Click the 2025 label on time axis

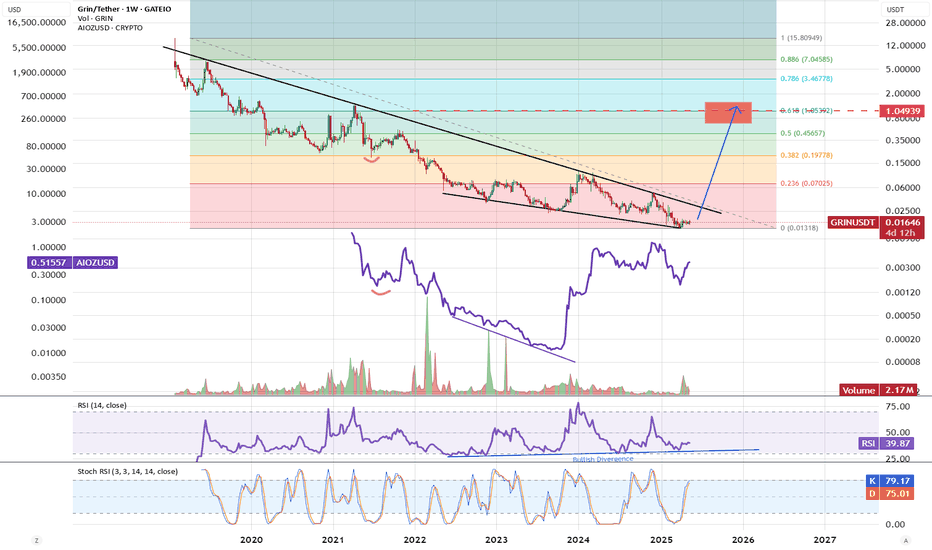(x=661, y=540)
